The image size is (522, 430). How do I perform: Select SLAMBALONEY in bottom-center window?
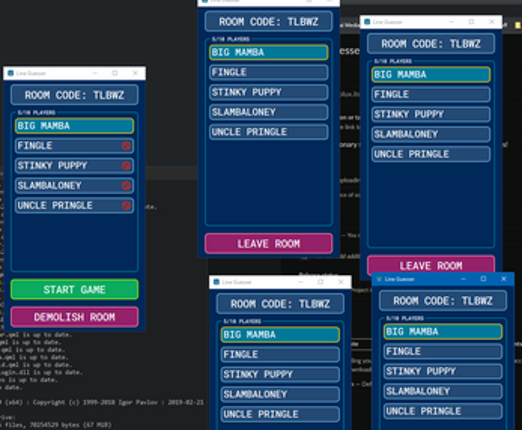pyautogui.click(x=280, y=394)
